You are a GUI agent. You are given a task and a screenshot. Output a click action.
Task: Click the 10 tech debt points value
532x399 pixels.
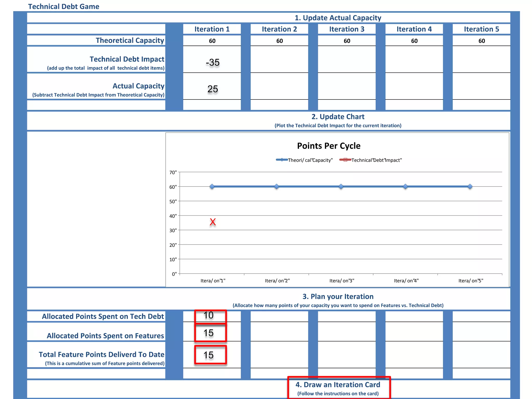[x=209, y=315]
